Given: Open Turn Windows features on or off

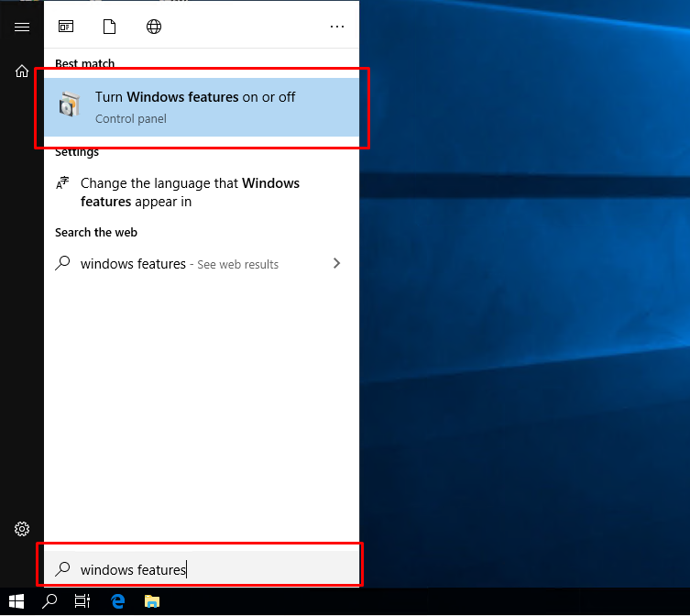Looking at the screenshot, I should pos(202,107).
